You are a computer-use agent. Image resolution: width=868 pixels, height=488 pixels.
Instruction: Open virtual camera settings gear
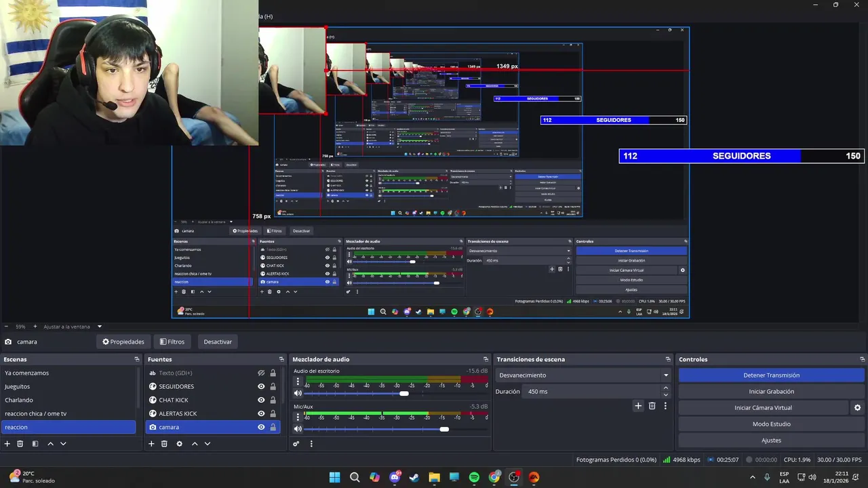pos(857,408)
